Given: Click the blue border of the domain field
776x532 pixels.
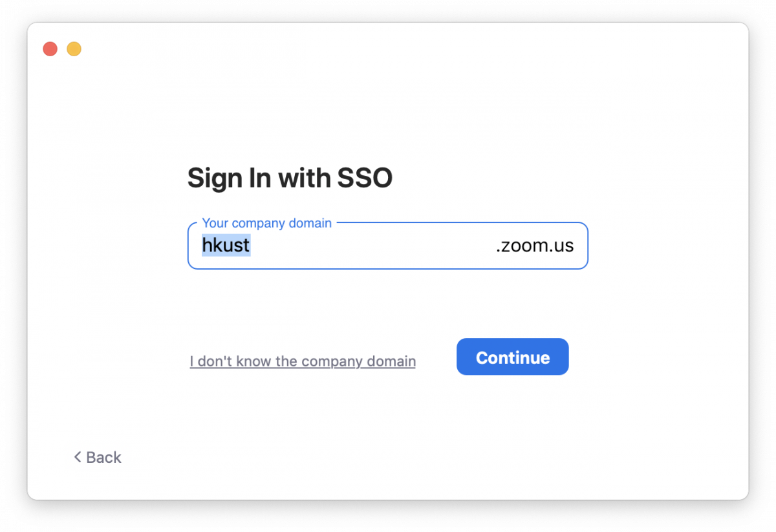Looking at the screenshot, I should point(388,268).
